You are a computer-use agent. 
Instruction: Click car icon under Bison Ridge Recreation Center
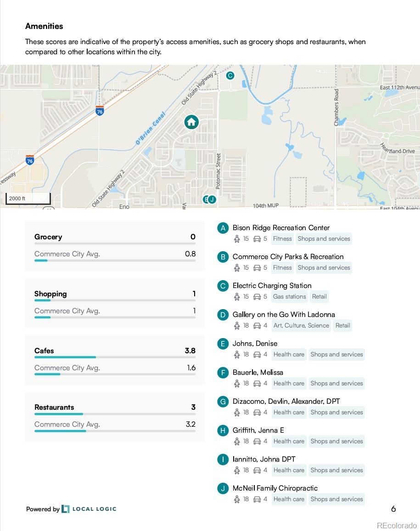coord(257,239)
